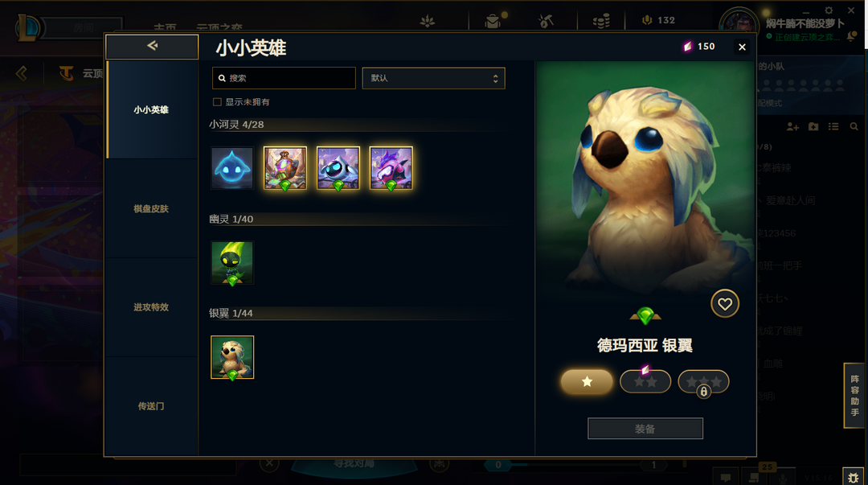This screenshot has width=868, height=485.
Task: Click the back arrow above the sidebar
Action: [x=152, y=47]
